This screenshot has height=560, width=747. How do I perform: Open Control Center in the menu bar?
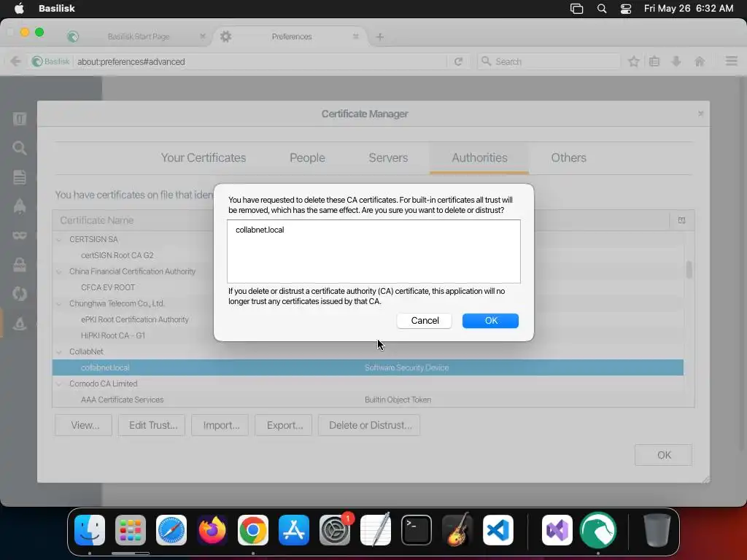[x=625, y=9]
